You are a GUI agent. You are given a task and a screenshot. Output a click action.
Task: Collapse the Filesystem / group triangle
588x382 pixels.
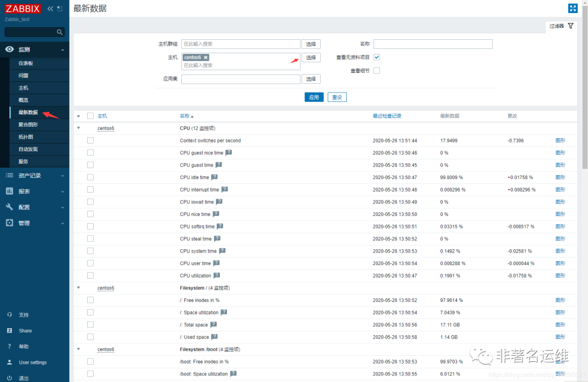point(78,288)
